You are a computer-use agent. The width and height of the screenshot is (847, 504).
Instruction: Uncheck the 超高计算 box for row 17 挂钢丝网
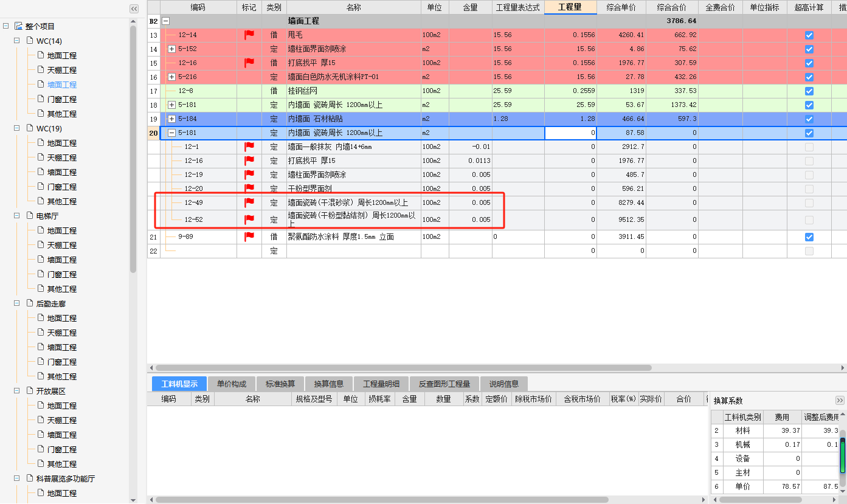click(x=809, y=91)
